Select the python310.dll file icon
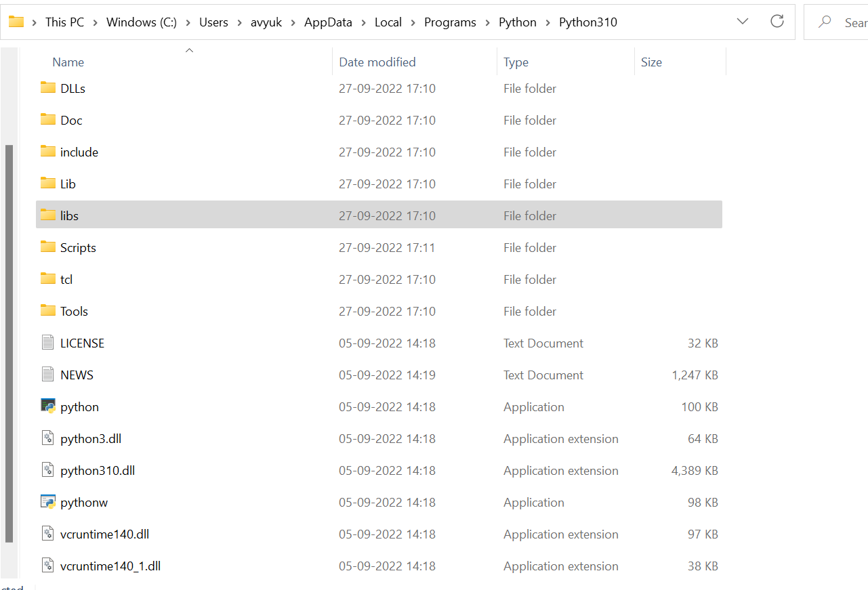The width and height of the screenshot is (868, 590). [x=47, y=470]
